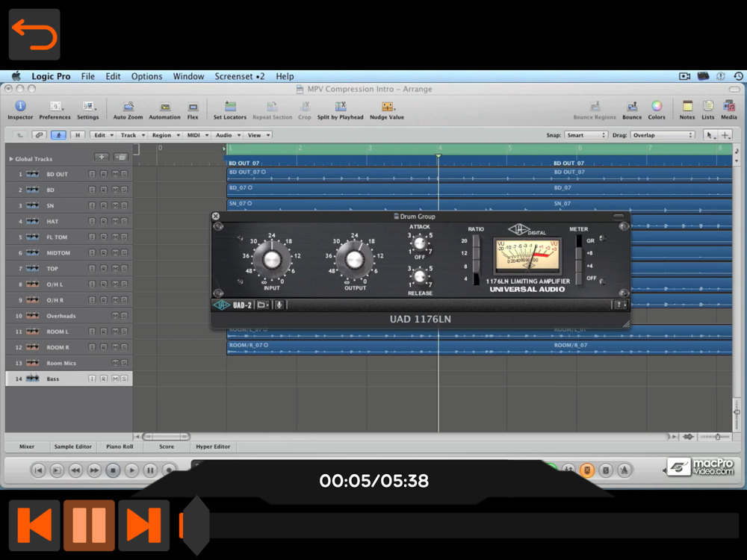
Task: Click the microphone icon on UAD-2 bar
Action: 279,305
